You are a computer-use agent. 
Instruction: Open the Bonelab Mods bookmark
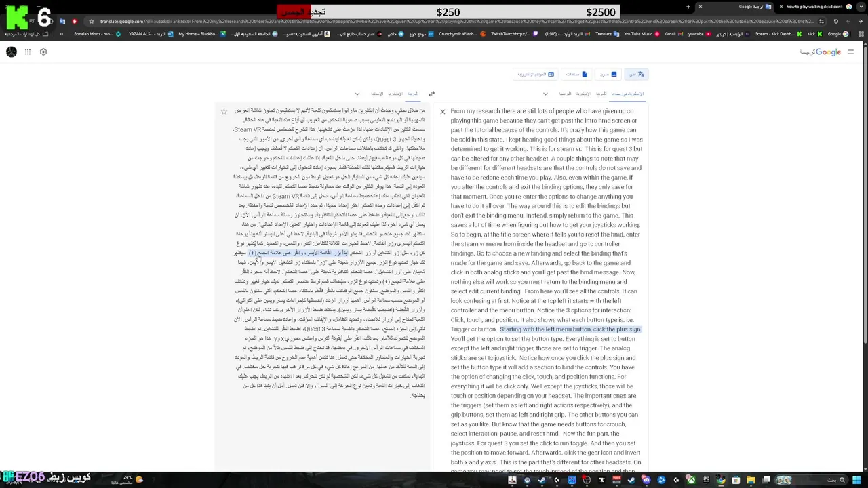point(96,33)
